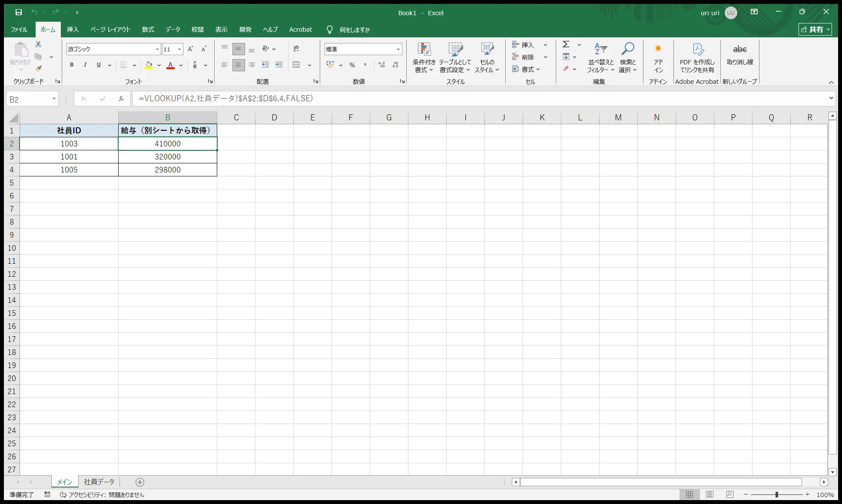842x504 pixels.
Task: Open the font name dropdown
Action: [x=157, y=49]
